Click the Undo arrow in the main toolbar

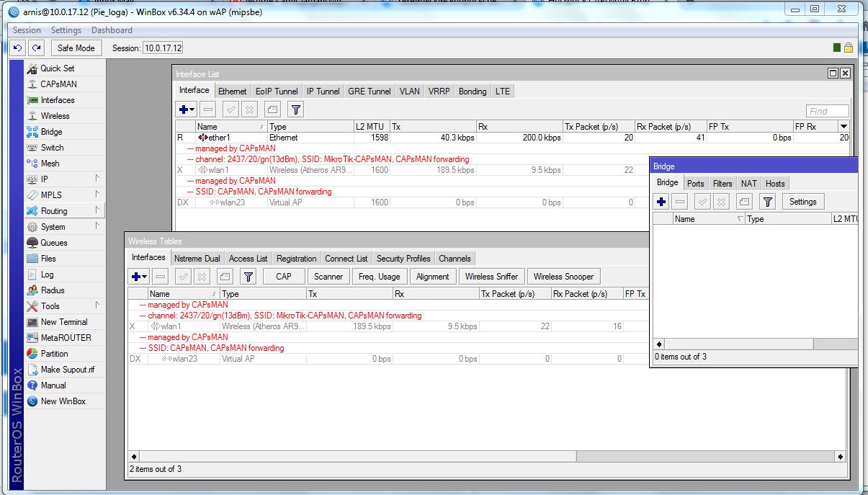18,48
